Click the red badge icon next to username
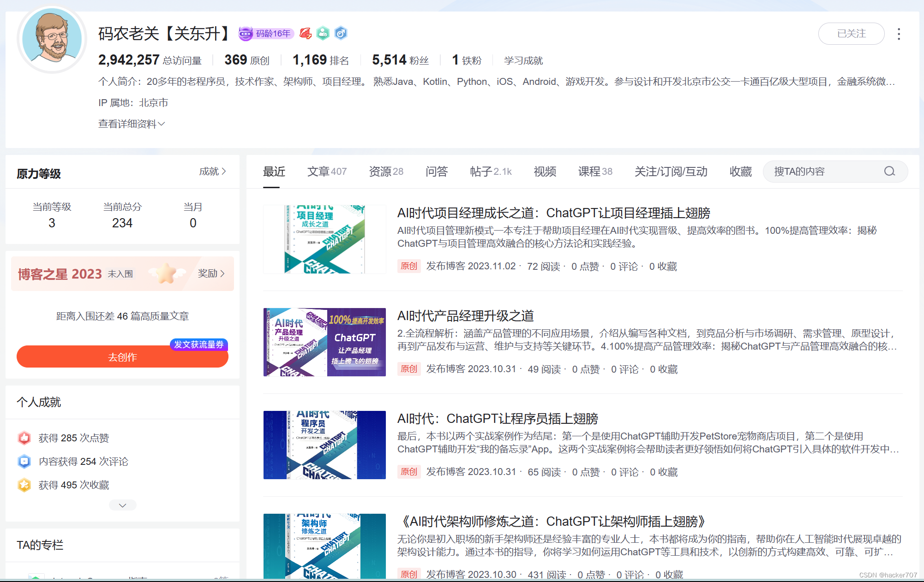 click(306, 33)
